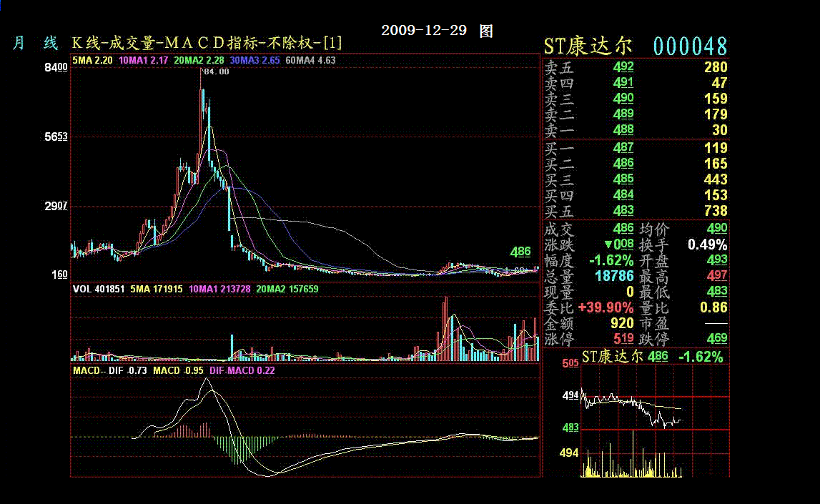
Task: Select the 市盈 P/E field
Action: (x=683, y=324)
